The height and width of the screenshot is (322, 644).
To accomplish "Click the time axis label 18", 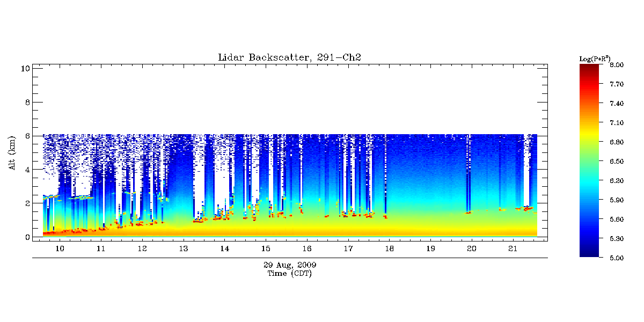I will click(389, 249).
